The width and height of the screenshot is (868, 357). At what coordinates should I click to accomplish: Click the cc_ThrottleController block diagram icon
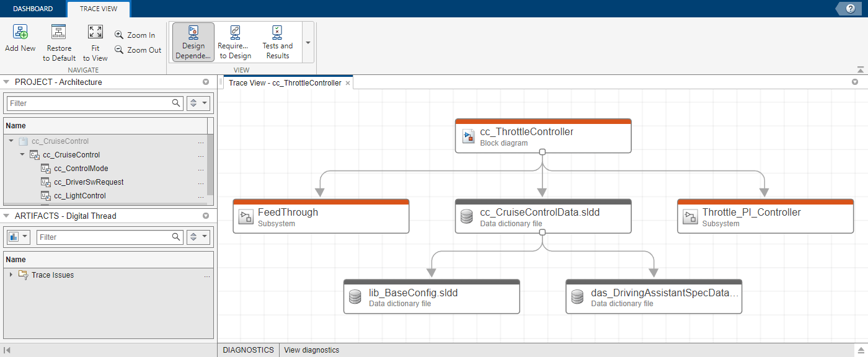point(469,137)
